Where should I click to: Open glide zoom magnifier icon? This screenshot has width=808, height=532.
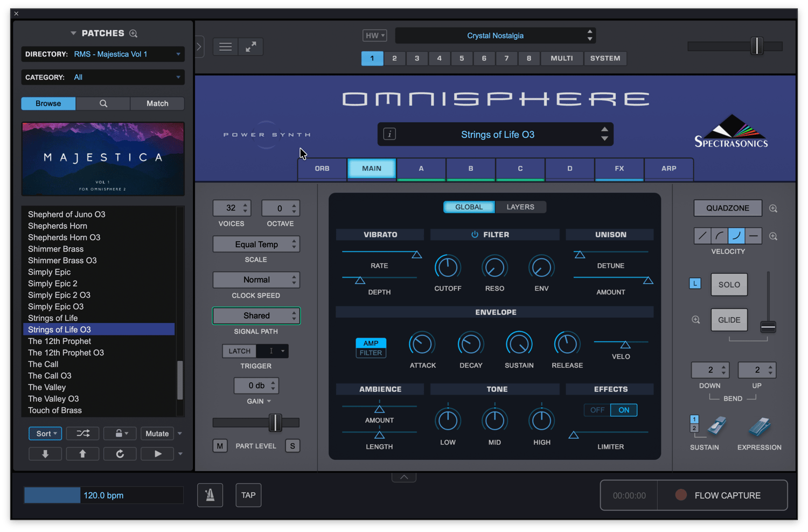coord(696,320)
